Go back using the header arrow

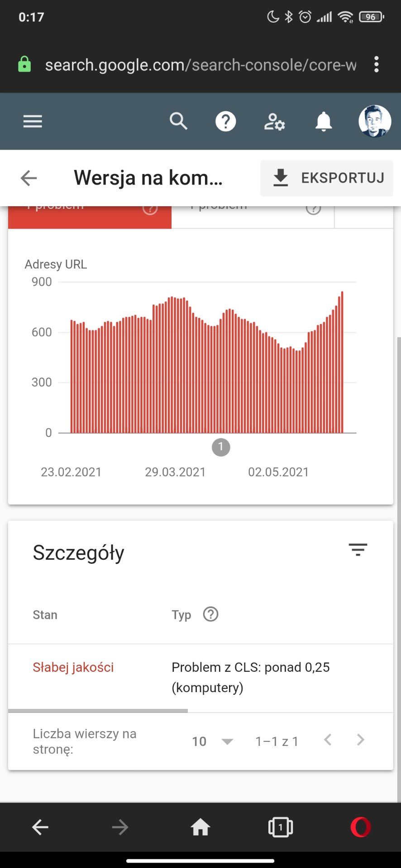point(29,178)
